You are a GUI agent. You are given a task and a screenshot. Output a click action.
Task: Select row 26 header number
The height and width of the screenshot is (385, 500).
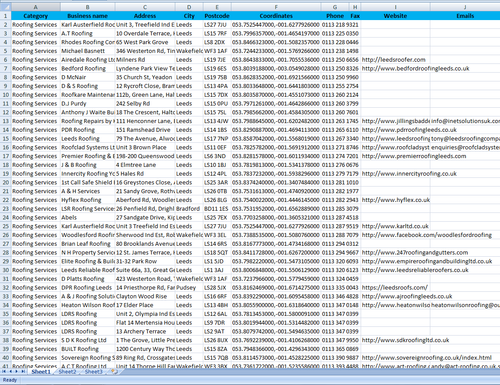point(5,235)
